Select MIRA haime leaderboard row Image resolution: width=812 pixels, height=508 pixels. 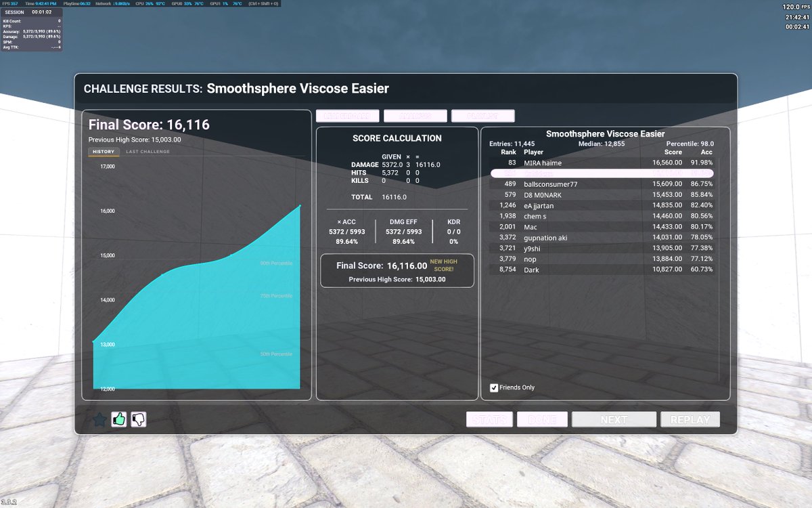tap(602, 163)
